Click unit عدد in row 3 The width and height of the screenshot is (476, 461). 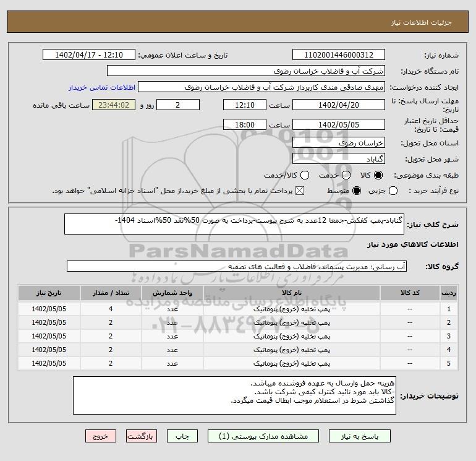(172, 337)
